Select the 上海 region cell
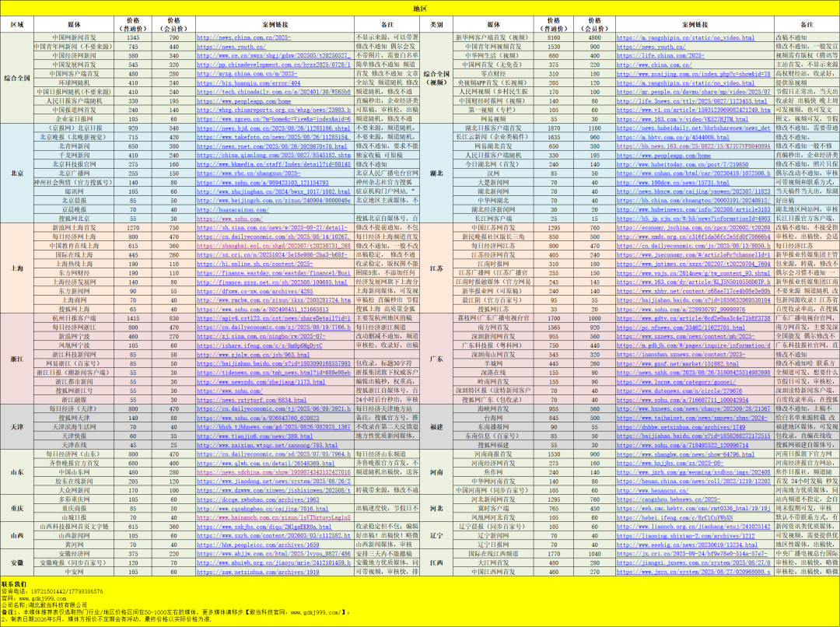Screen dimensions: 840x627 coord(17,268)
